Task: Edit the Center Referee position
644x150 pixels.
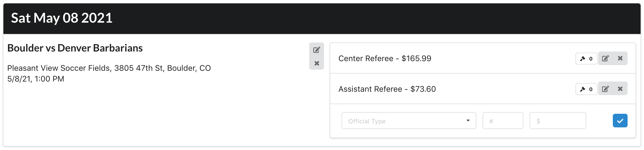Action: 605,59
